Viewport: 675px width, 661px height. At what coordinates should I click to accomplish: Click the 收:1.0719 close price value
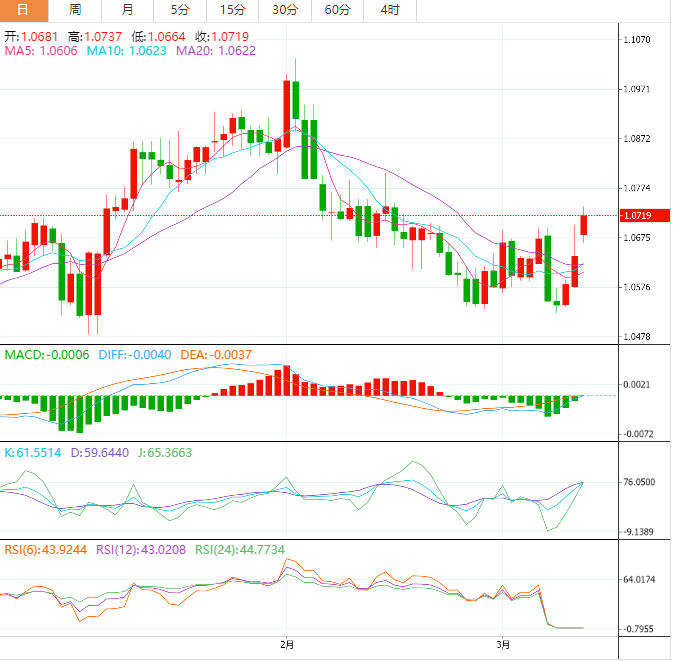click(222, 37)
